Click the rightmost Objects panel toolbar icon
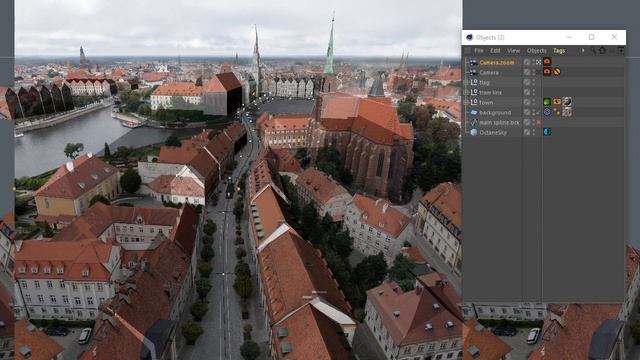 click(x=621, y=50)
